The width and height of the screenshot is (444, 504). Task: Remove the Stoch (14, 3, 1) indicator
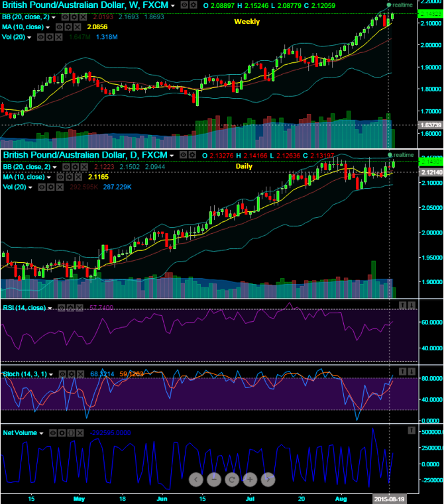pos(80,374)
